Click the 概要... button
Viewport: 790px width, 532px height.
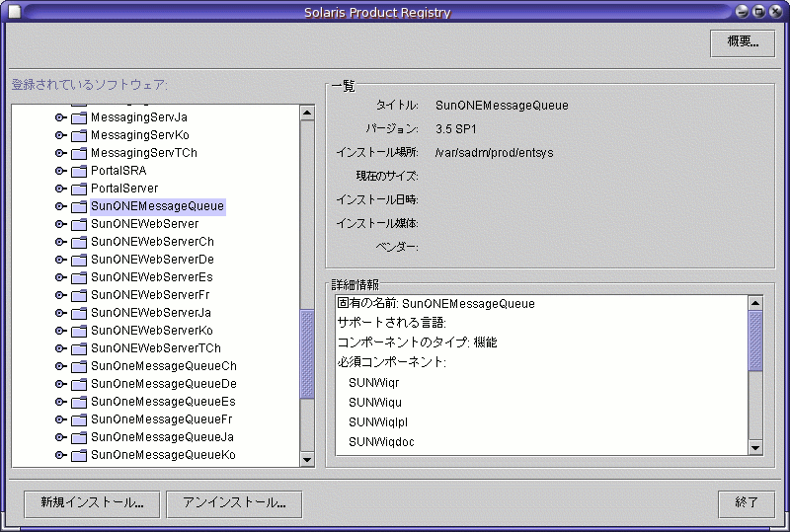(743, 43)
